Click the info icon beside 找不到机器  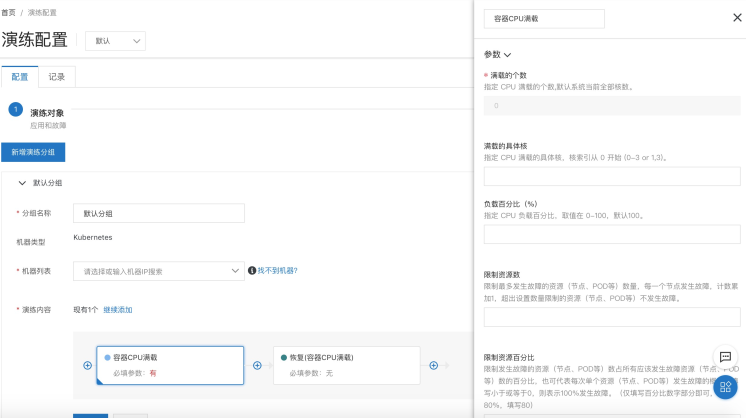pos(252,271)
